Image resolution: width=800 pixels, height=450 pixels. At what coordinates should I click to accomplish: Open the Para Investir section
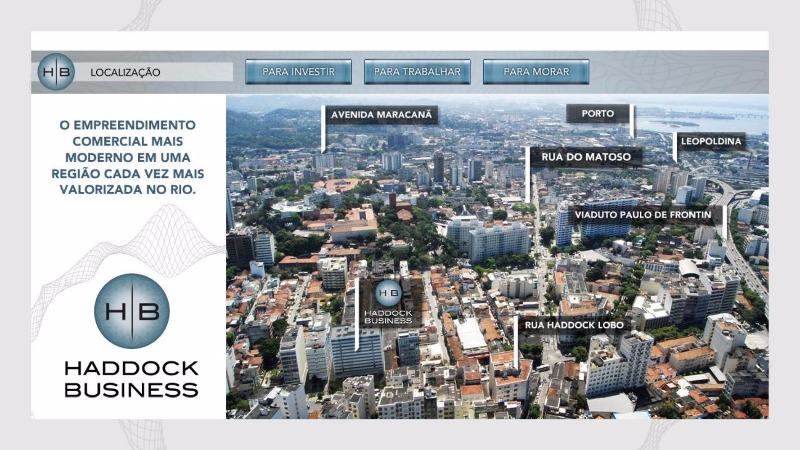tap(298, 72)
